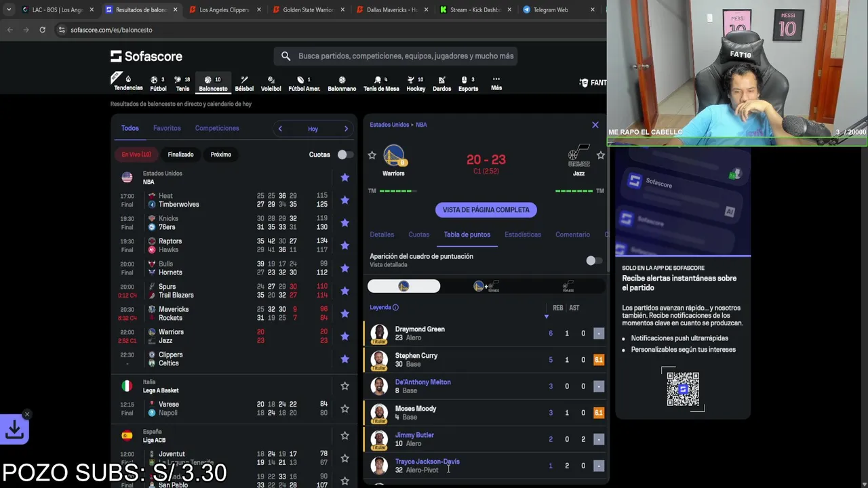Filter by Próximo matches
The height and width of the screenshot is (488, 868).
click(221, 155)
